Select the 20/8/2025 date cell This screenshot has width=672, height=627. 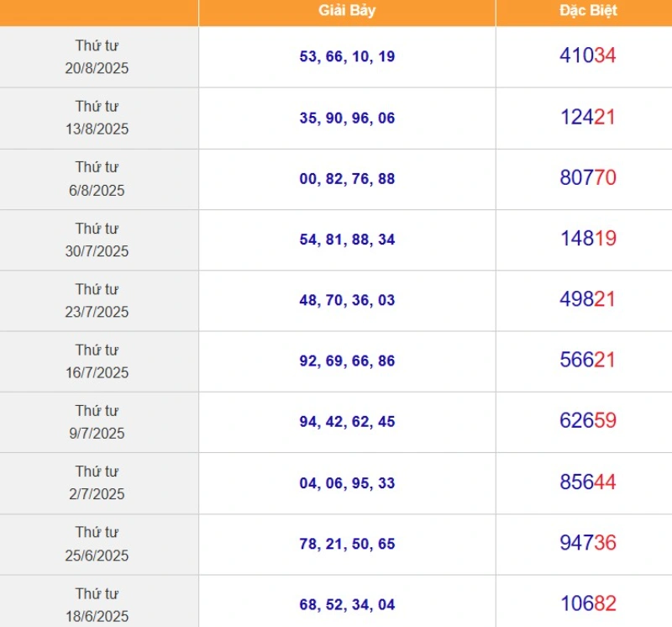(98, 57)
